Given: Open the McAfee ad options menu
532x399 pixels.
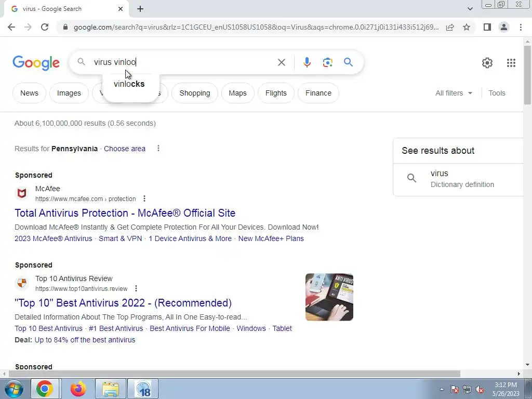Looking at the screenshot, I should pyautogui.click(x=144, y=198).
